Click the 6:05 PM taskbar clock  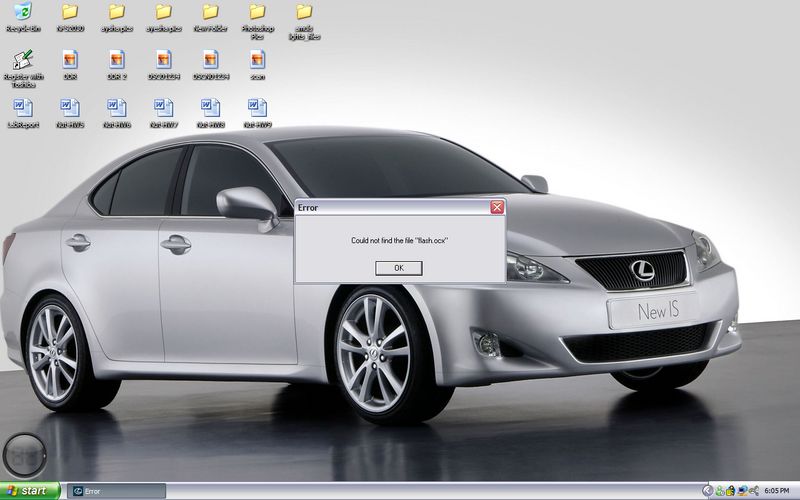[777, 491]
